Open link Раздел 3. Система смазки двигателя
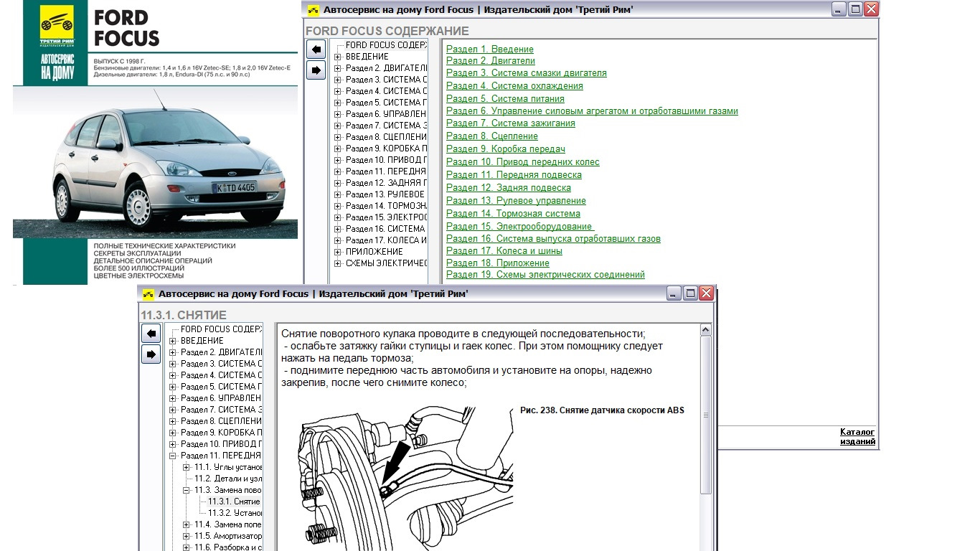Viewport: 980px width, 551px height. [527, 73]
